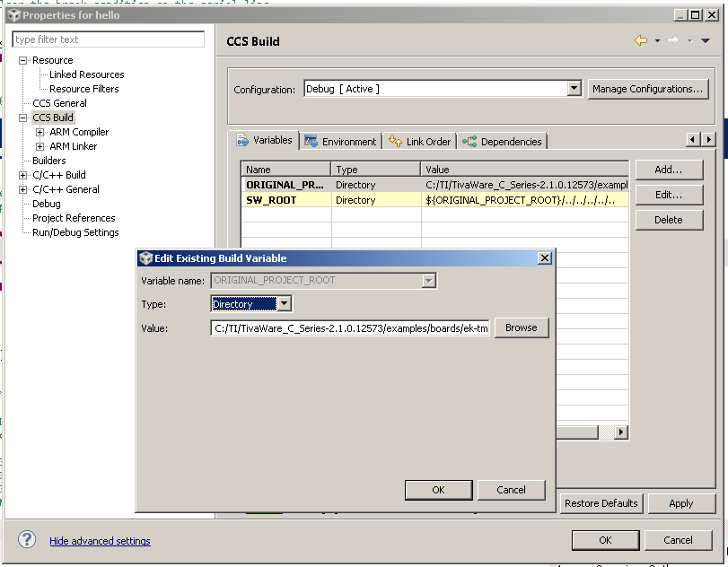Click the Apply button
The image size is (728, 567).
[681, 503]
